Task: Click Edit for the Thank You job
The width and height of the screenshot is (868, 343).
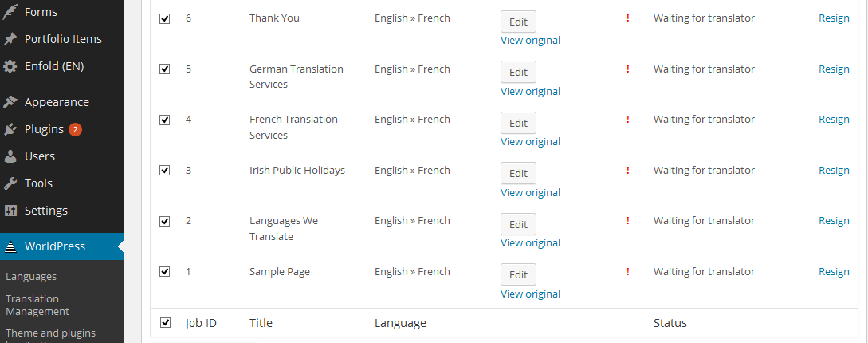Action: [518, 22]
